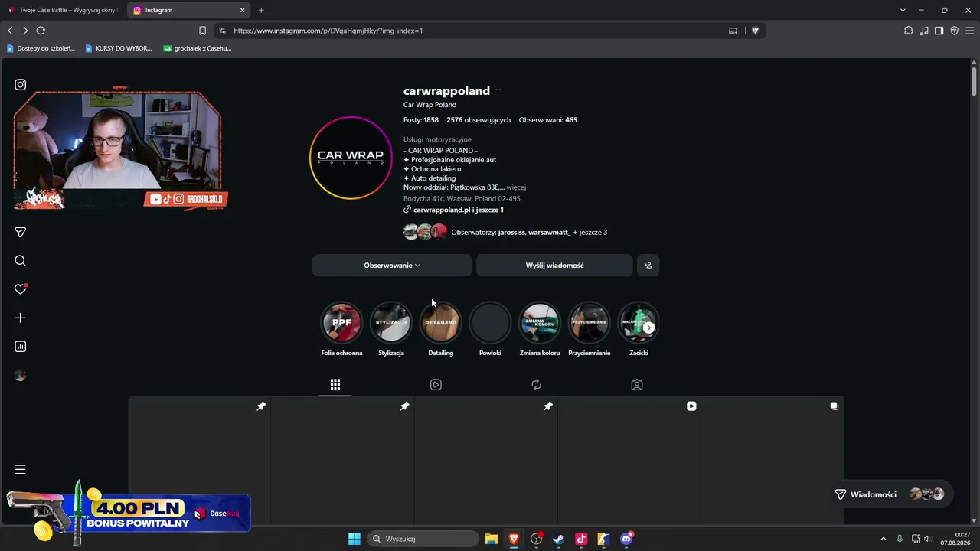Create new post with plus icon
This screenshot has width=980, height=551.
tap(21, 318)
